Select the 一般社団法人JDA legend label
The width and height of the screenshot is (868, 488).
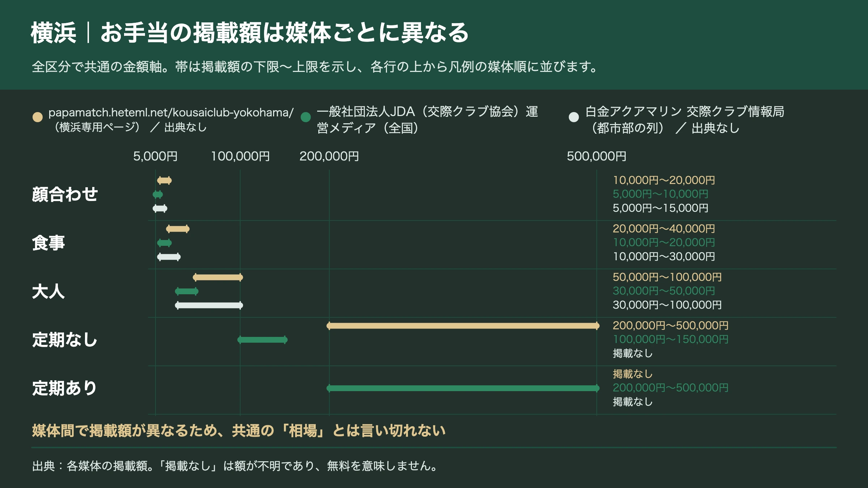pyautogui.click(x=427, y=120)
